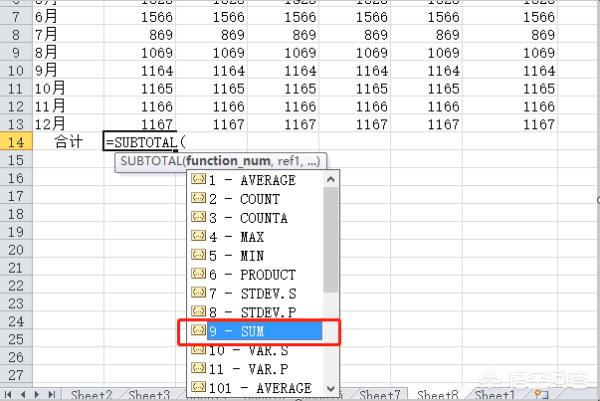Click icon beside "11 - VAR.P"

coord(198,369)
